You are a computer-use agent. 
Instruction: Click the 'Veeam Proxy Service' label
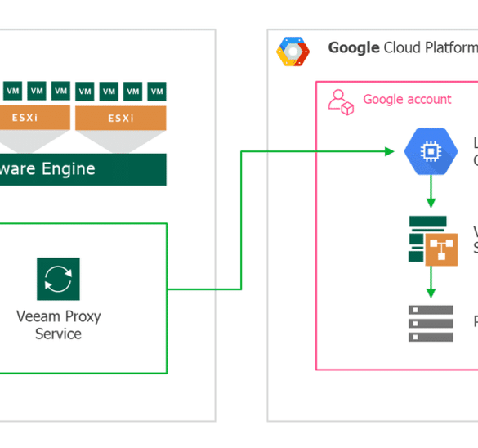tap(58, 325)
